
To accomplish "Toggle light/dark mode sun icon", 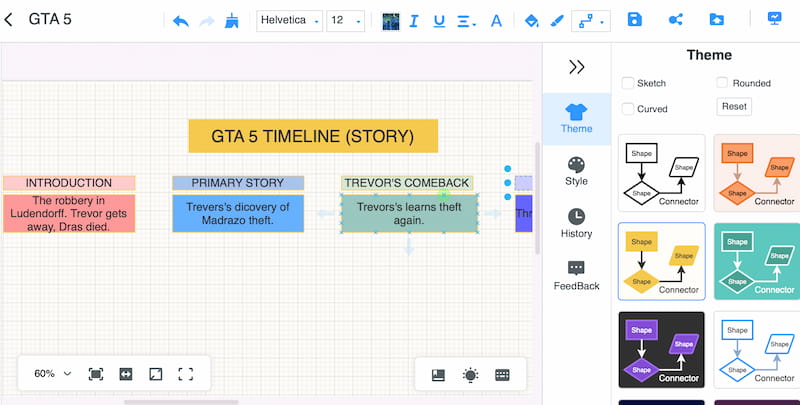I will [470, 375].
